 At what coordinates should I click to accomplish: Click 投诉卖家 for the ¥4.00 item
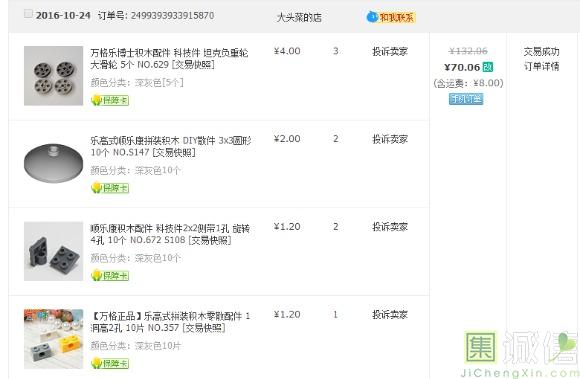pyautogui.click(x=390, y=51)
